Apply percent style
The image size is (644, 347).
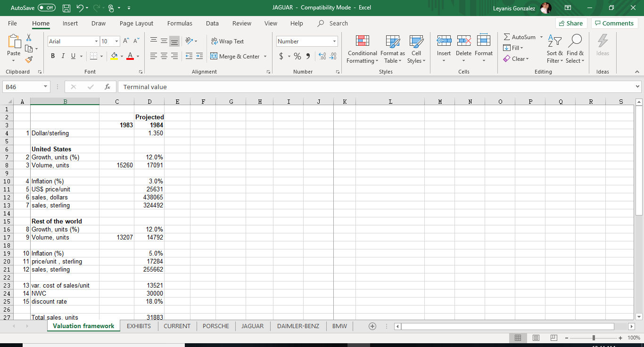point(297,56)
